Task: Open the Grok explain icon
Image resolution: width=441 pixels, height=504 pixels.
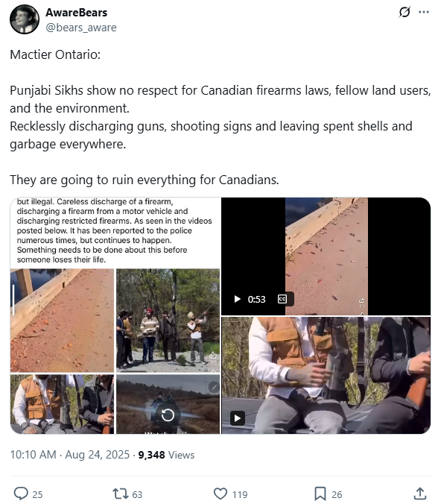Action: click(404, 12)
